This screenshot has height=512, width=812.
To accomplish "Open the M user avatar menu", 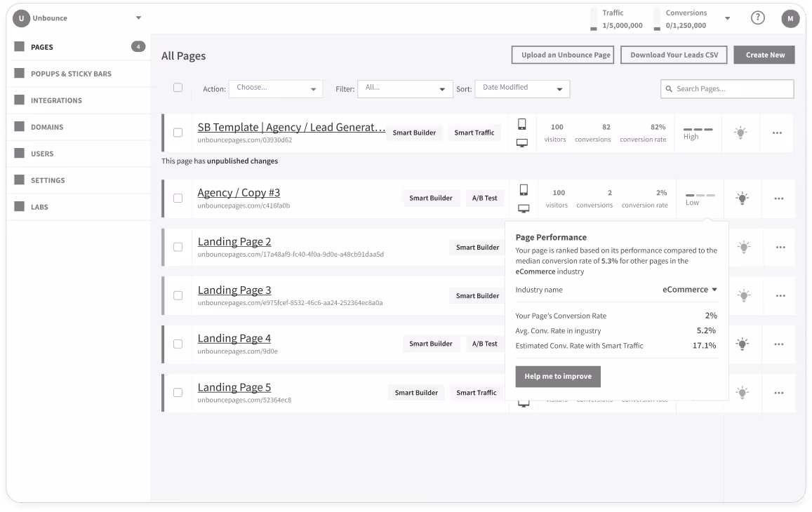I will pyautogui.click(x=790, y=19).
